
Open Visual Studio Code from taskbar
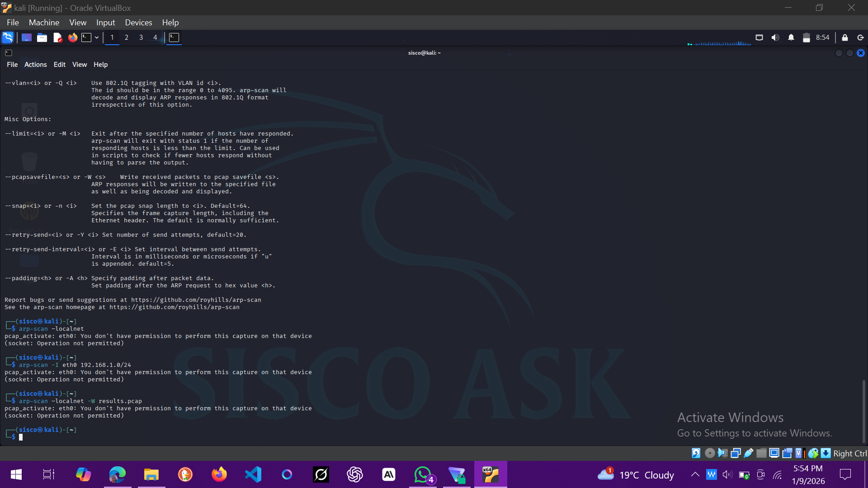click(x=253, y=474)
